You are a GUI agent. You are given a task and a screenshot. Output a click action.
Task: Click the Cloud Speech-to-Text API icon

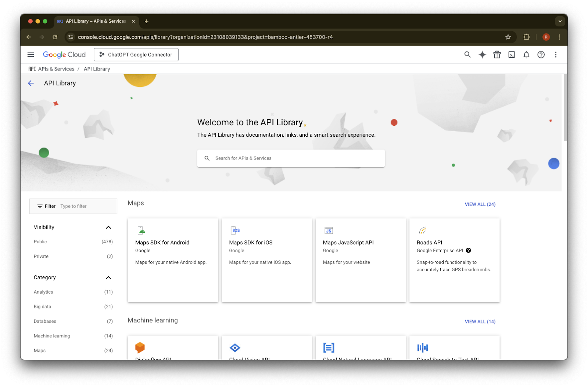coord(423,348)
